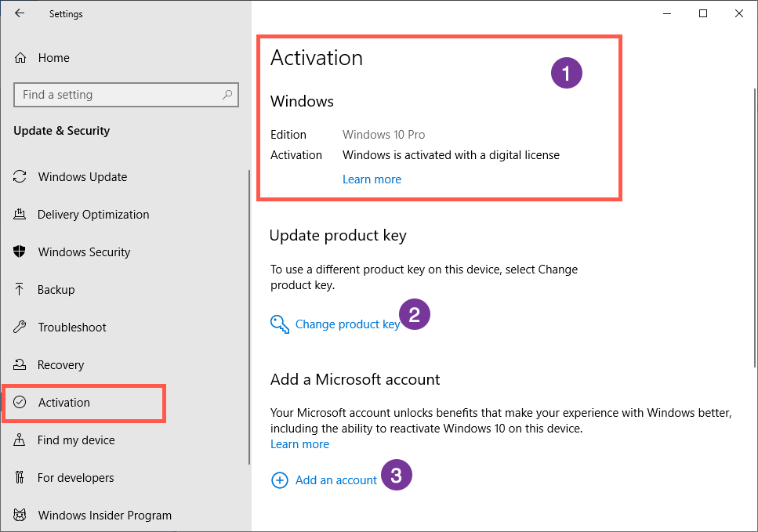This screenshot has height=532, width=758.
Task: Click the plus icon beside Add an account
Action: pyautogui.click(x=280, y=480)
